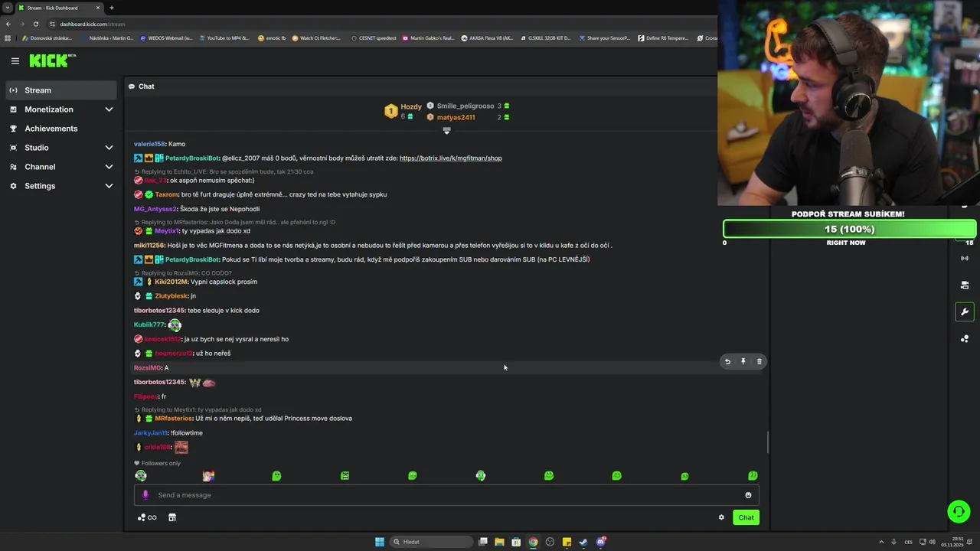
Task: Expand the Settings menu
Action: click(61, 186)
